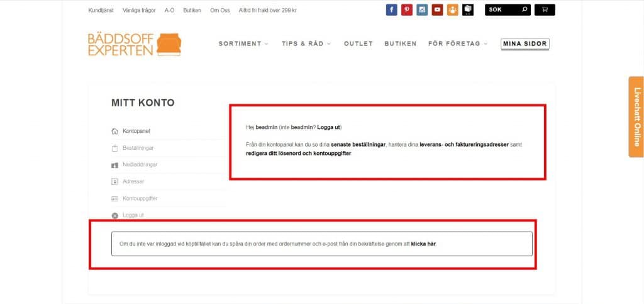Open the Instagram social icon
Screen dimensions: 644x304
422,10
